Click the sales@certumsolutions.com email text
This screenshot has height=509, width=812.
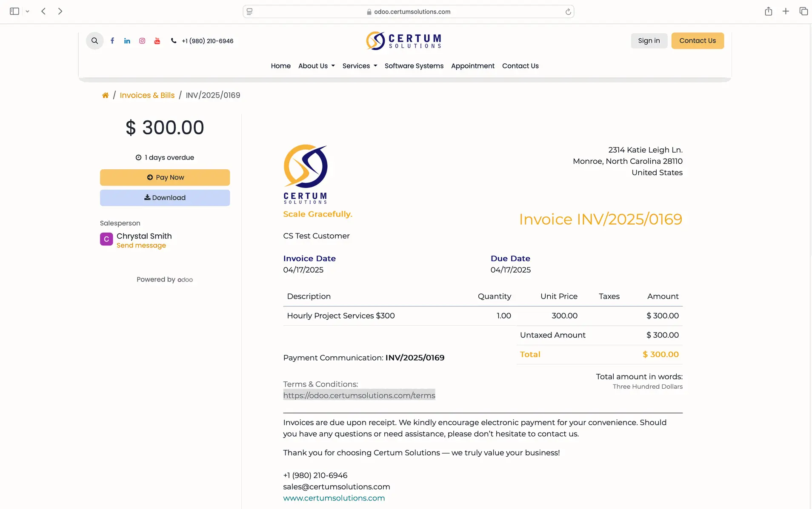coord(337,486)
